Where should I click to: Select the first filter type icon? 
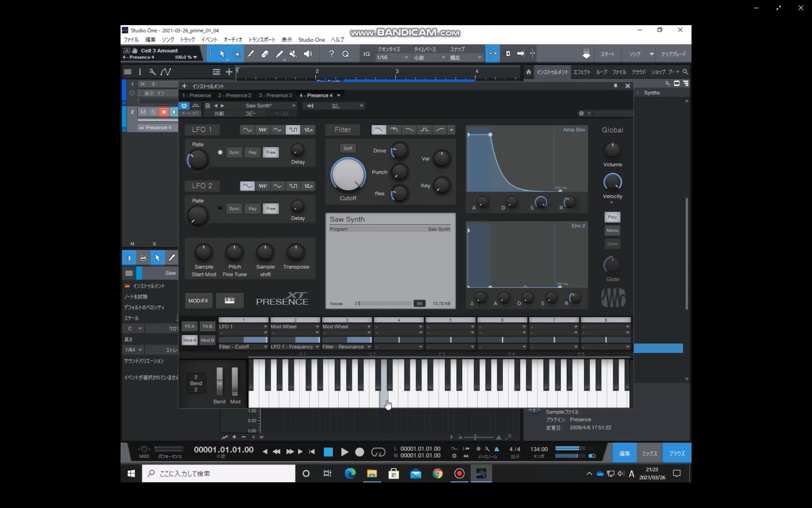coord(379,130)
